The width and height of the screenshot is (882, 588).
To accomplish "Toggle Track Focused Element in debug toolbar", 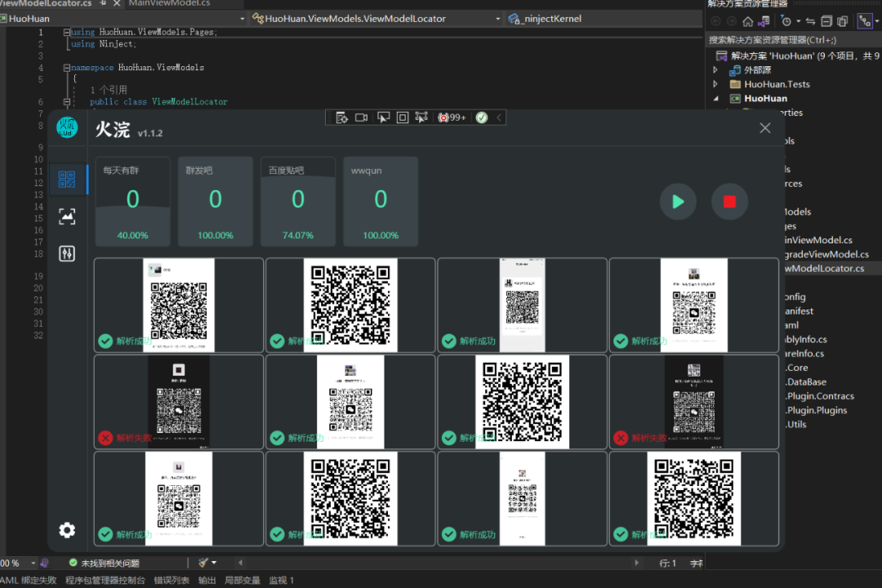I will [421, 117].
